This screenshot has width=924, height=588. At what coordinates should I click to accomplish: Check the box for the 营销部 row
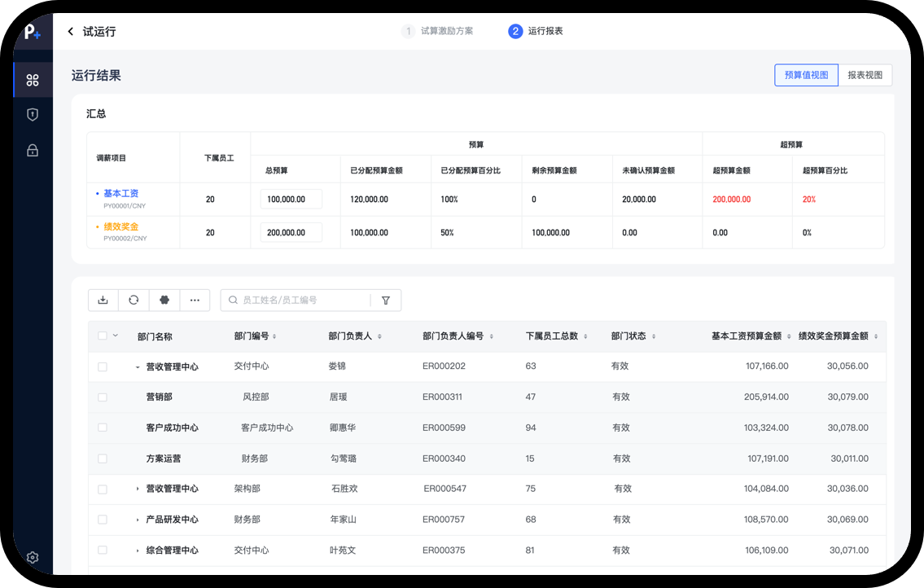point(103,397)
